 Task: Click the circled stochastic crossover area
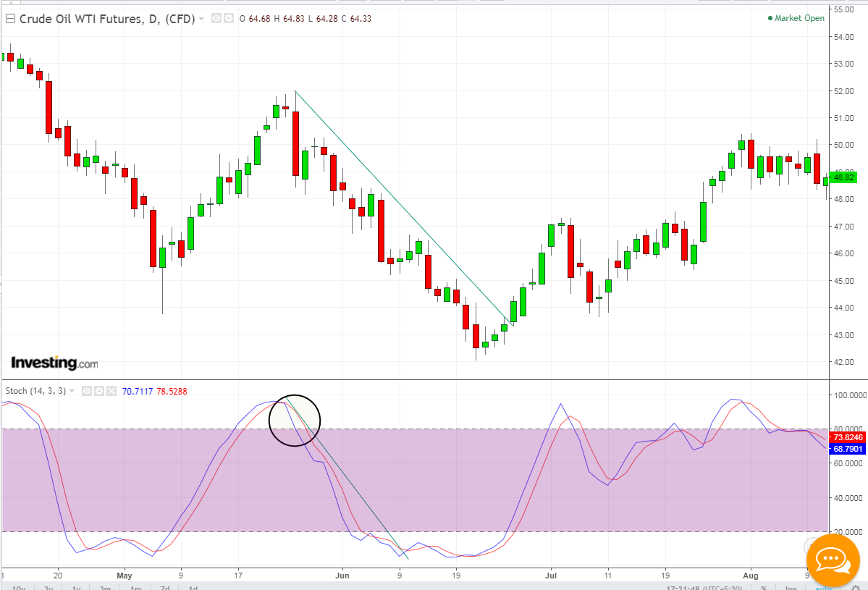[295, 420]
